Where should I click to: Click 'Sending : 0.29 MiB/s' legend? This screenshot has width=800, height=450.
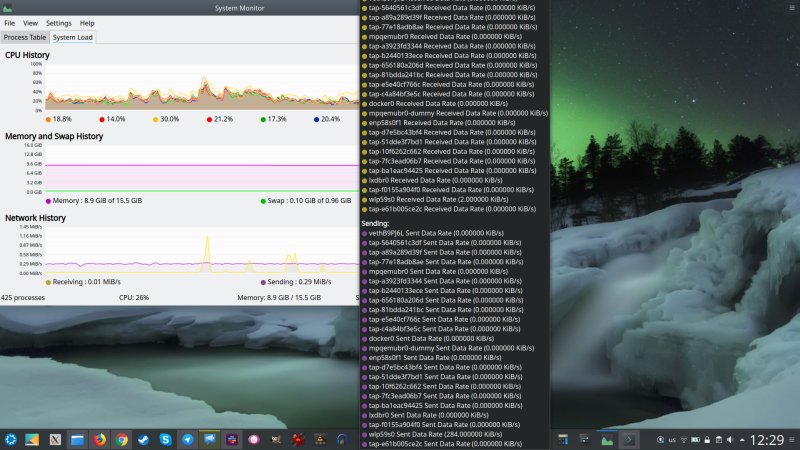pos(296,282)
